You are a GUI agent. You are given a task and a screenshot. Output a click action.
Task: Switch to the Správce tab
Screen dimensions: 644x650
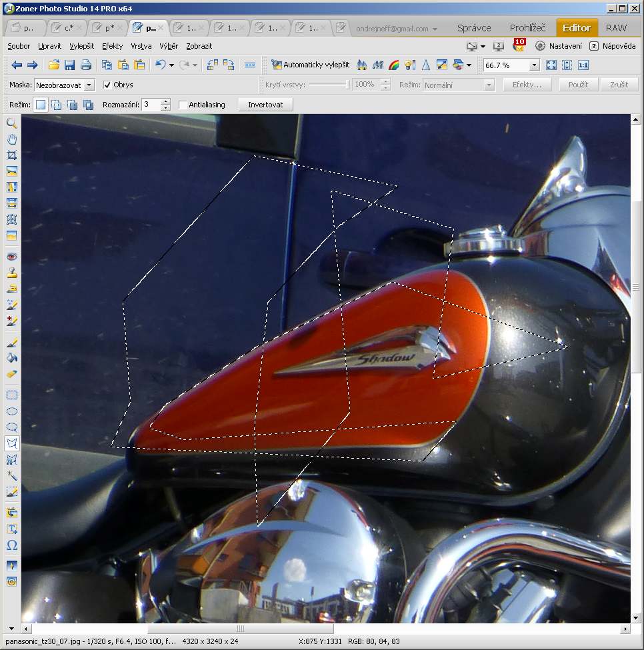[x=473, y=28]
